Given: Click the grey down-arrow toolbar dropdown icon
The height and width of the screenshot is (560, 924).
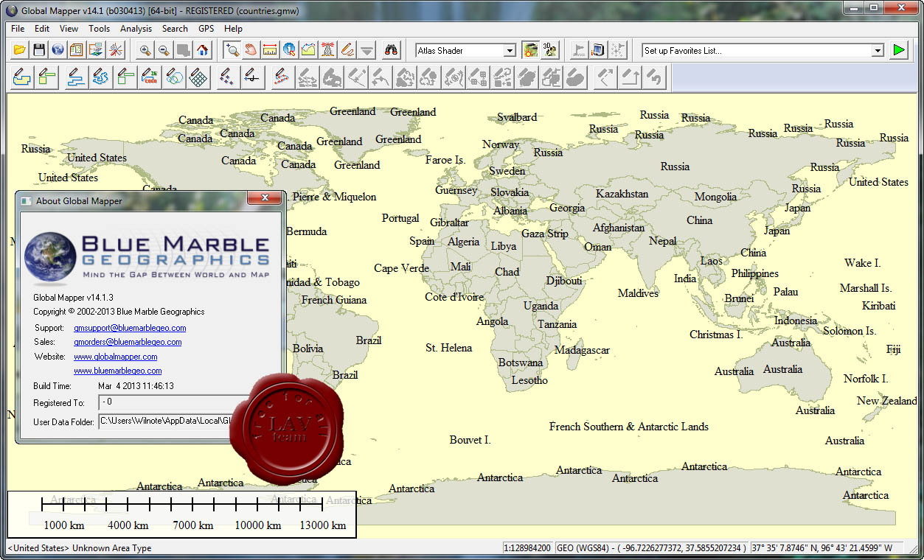Looking at the screenshot, I should coord(367,50).
